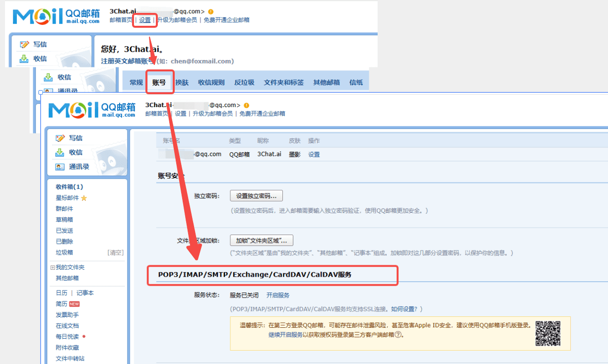Click the 如何设置? help link

(404, 309)
